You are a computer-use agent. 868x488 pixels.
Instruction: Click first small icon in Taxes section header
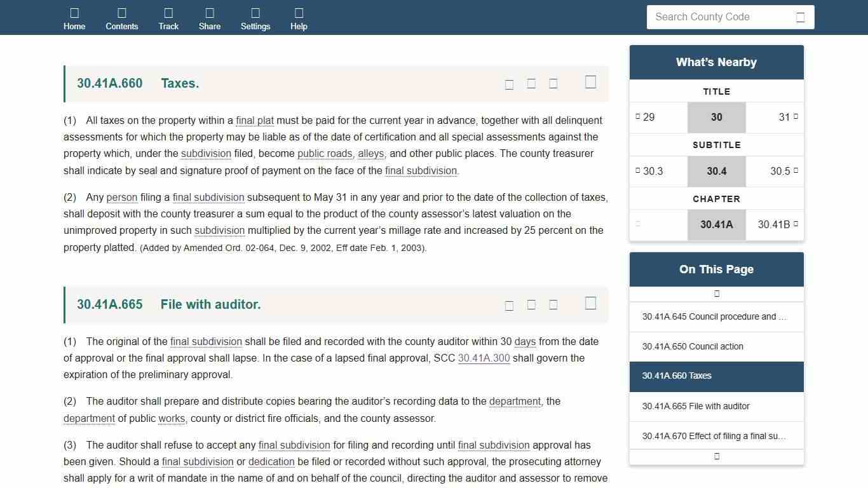pos(509,85)
